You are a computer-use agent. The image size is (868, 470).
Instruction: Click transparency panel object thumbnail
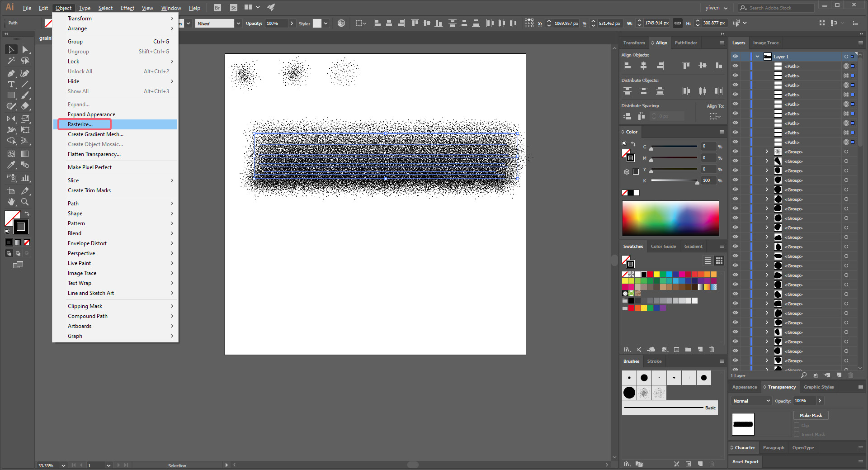743,424
